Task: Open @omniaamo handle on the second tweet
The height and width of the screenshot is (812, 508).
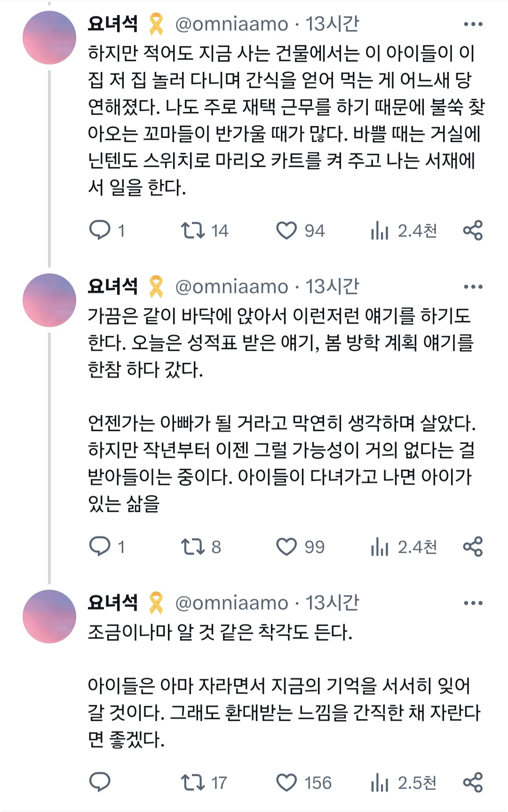Action: pyautogui.click(x=231, y=287)
